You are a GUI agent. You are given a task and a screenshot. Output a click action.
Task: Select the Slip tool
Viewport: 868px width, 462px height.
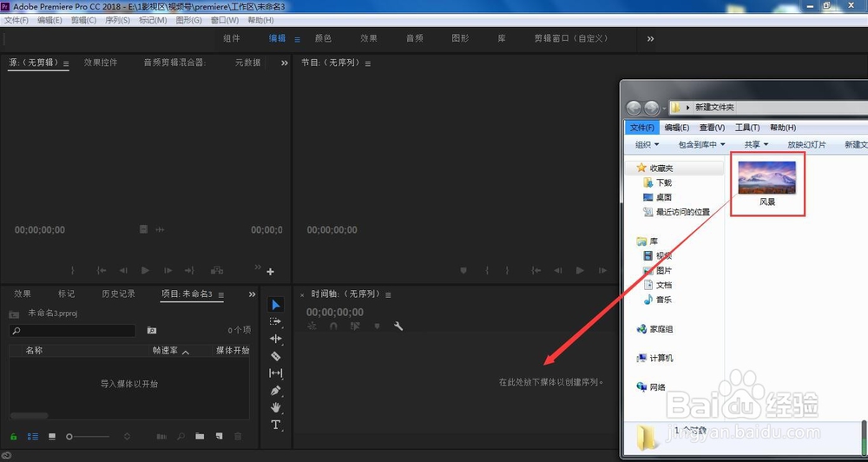coord(276,373)
